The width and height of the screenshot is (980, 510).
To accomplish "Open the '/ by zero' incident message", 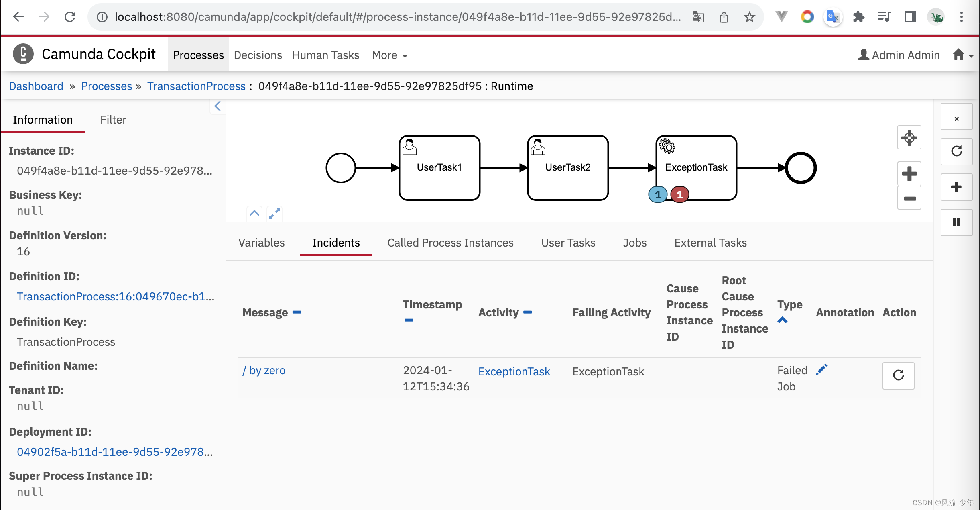I will 264,370.
